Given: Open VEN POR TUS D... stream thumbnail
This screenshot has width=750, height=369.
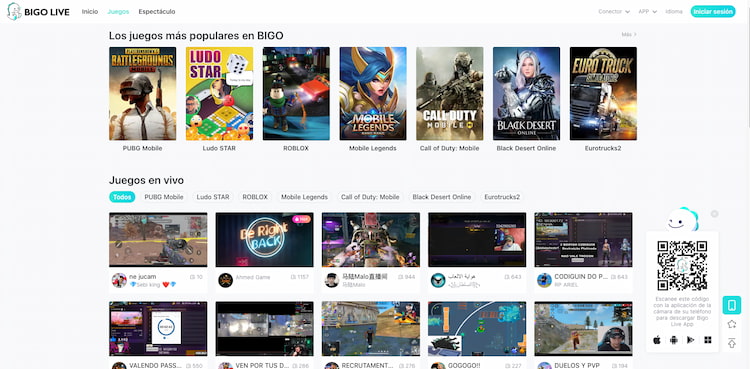Looking at the screenshot, I should pos(265,329).
